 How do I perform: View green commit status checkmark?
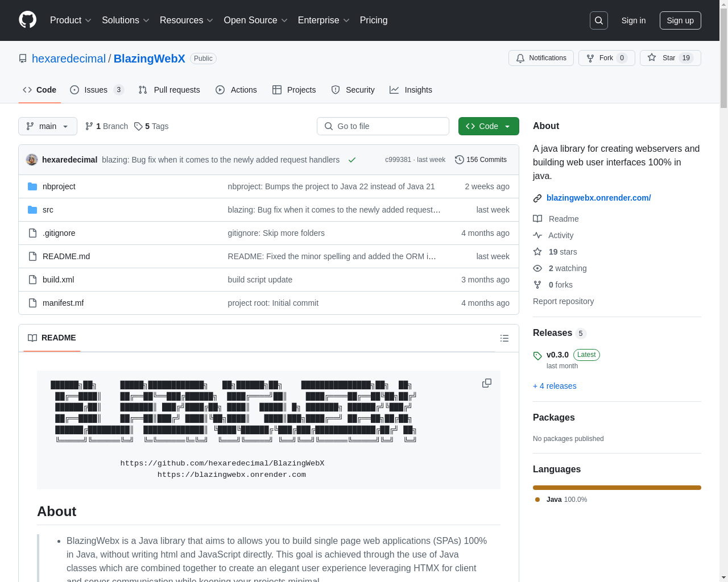pyautogui.click(x=352, y=160)
